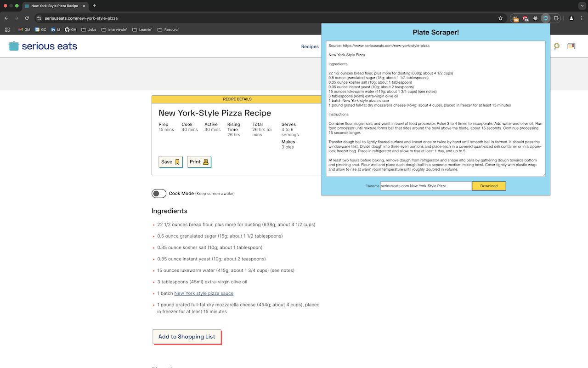Open the Learnin' bookmark folder

(x=142, y=30)
